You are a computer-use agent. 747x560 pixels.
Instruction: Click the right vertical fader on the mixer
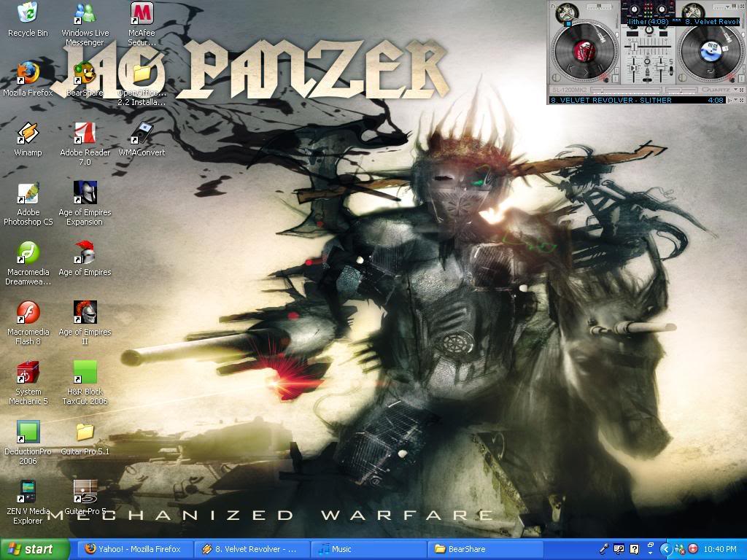[661, 70]
